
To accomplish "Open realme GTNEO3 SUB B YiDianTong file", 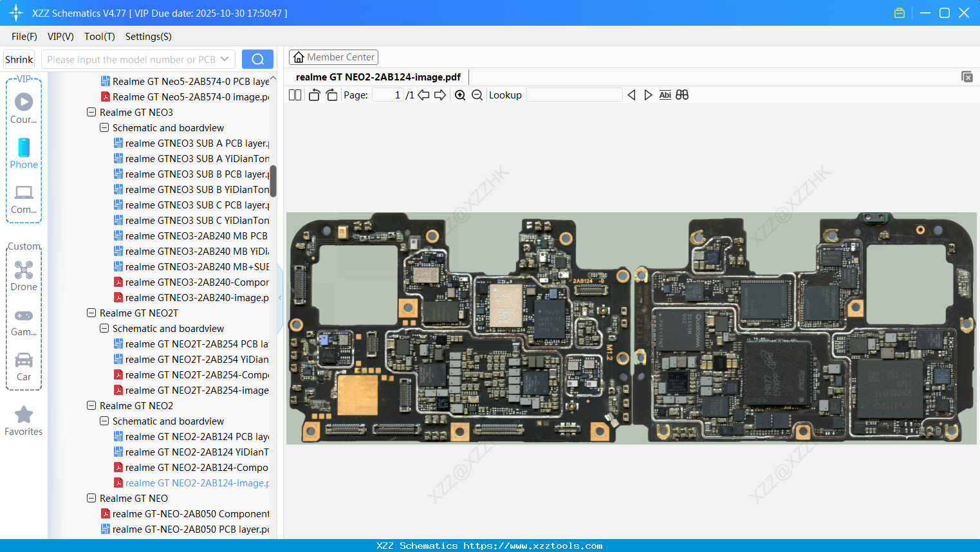I will (x=192, y=189).
